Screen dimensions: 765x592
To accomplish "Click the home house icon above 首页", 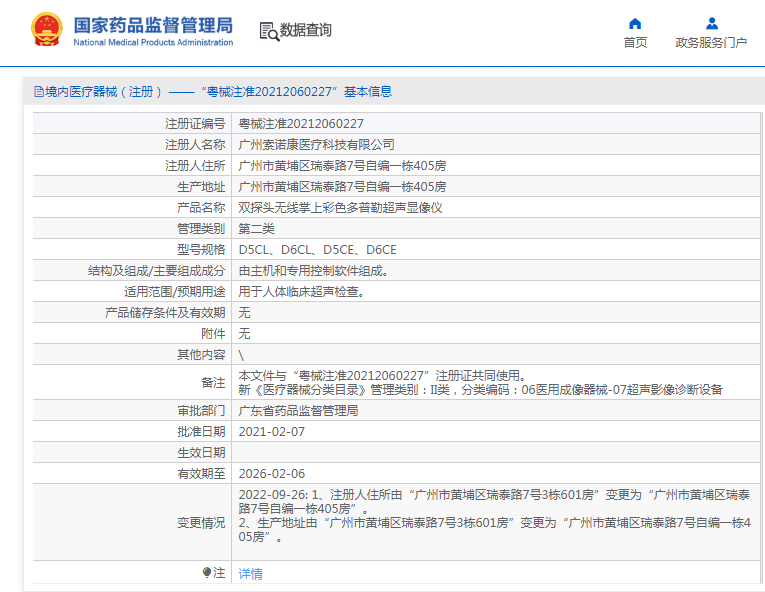I will pyautogui.click(x=635, y=23).
